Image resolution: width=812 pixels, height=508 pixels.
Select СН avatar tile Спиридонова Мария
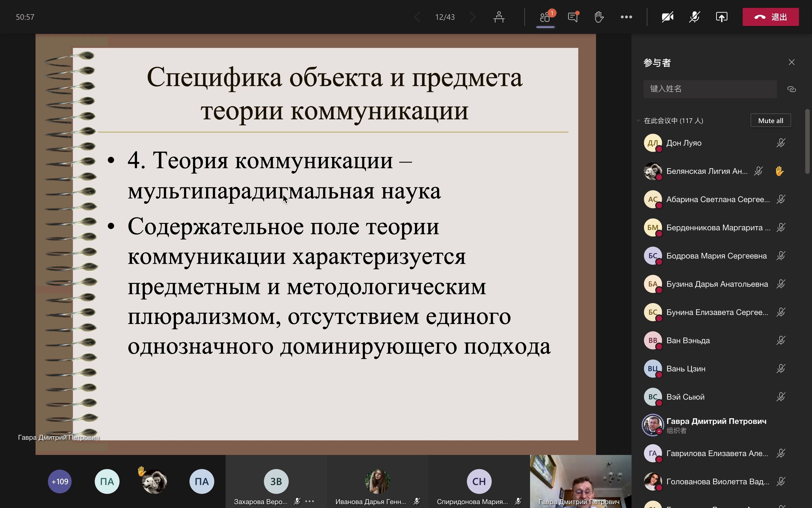point(479,481)
